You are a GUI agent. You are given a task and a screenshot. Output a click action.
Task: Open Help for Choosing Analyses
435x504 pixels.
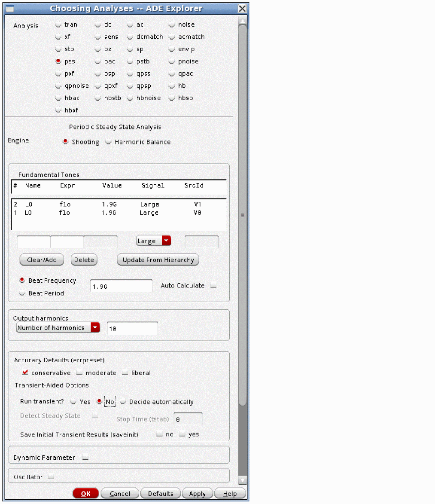230,493
